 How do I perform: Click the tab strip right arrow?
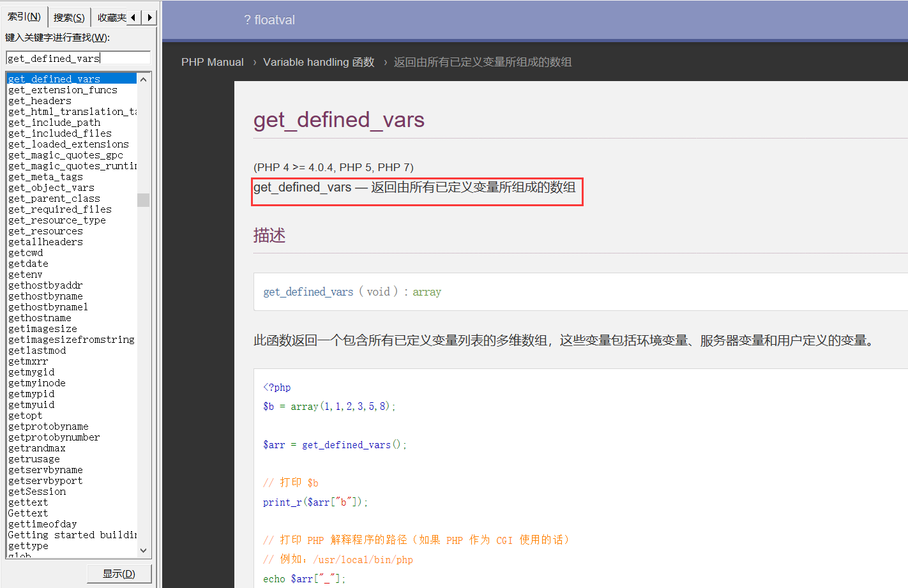(x=149, y=18)
